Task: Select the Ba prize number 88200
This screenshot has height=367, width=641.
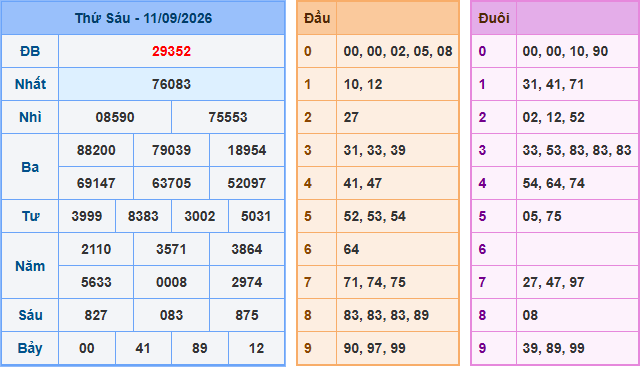Action: tap(96, 150)
